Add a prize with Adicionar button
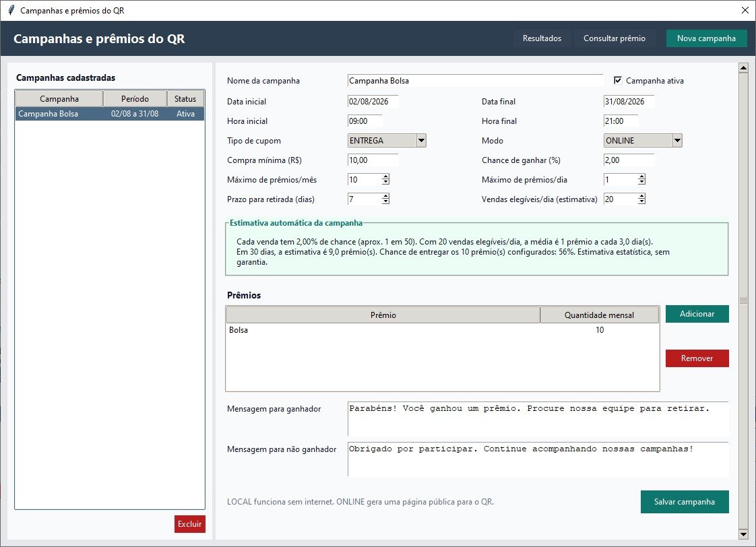This screenshot has width=756, height=547. click(697, 314)
